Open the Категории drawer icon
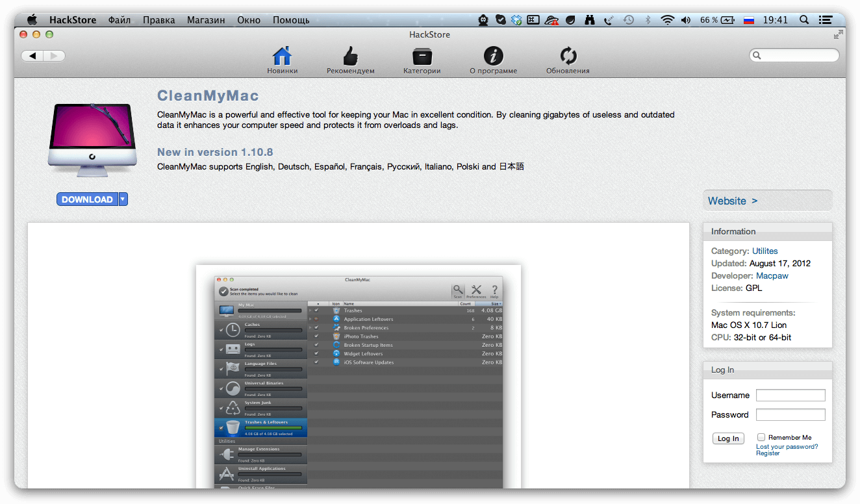The image size is (860, 504). pyautogui.click(x=422, y=57)
